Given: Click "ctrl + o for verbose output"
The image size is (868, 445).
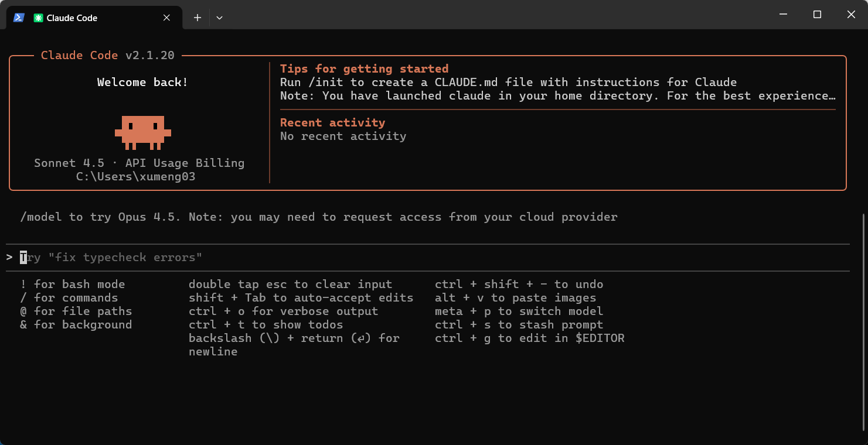Looking at the screenshot, I should (x=283, y=311).
